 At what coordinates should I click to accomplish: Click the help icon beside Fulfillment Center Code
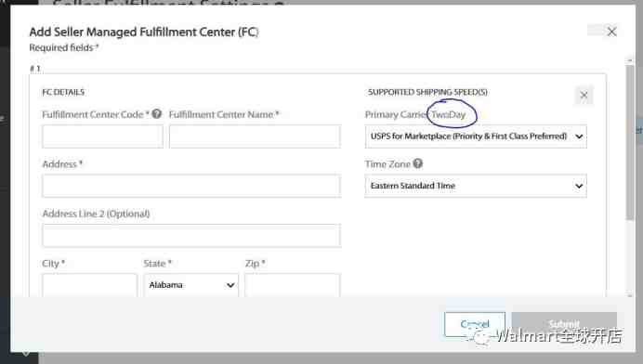(x=157, y=114)
